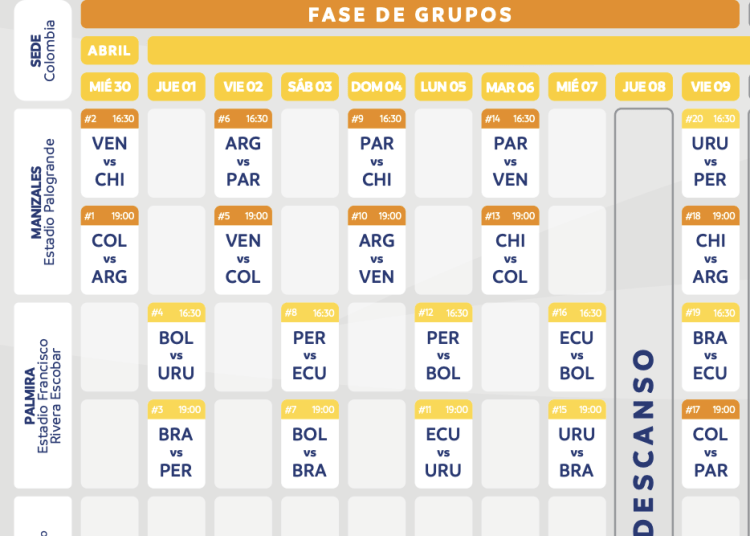The height and width of the screenshot is (536, 750).
Task: Click match #7 BOL vs BRA
Action: (x=310, y=444)
